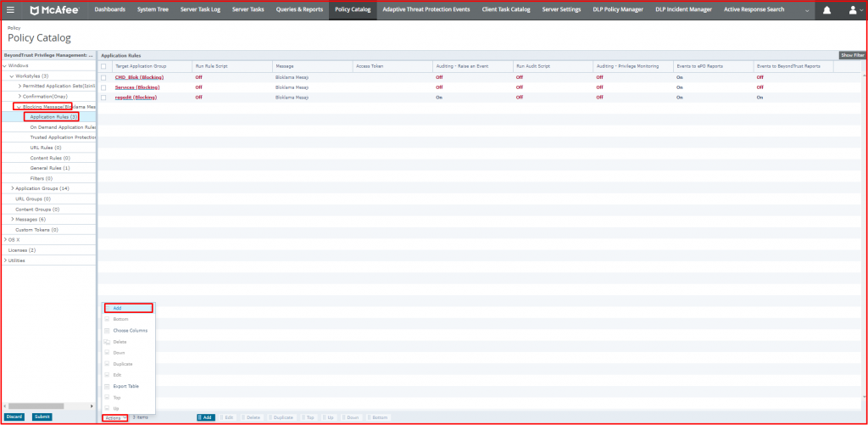Open the hamburger main menu
Viewport: 868px width, 425px height.
coord(11,10)
